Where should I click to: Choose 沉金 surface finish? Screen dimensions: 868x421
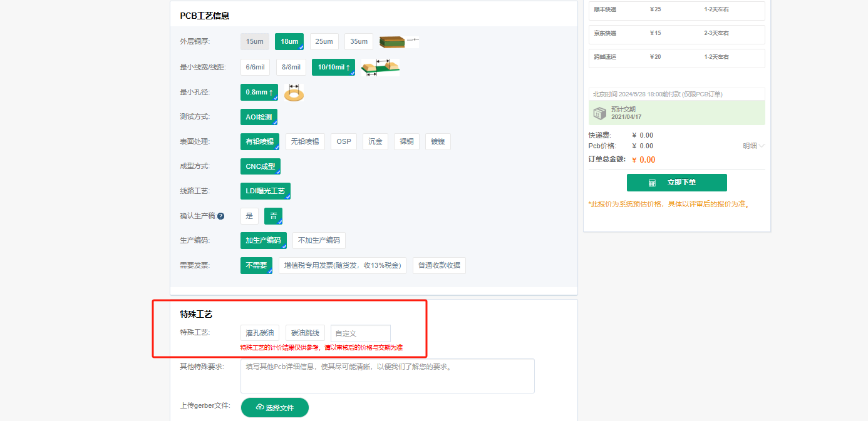click(x=375, y=141)
